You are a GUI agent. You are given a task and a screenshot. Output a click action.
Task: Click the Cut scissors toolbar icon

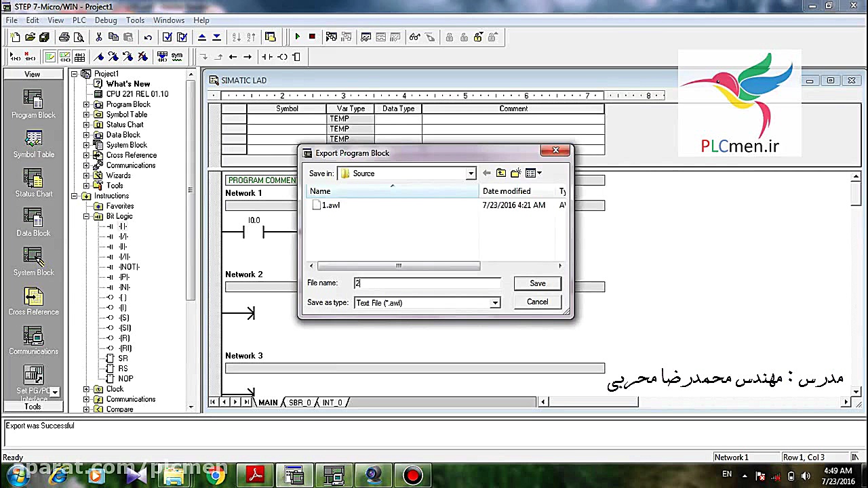coord(99,37)
